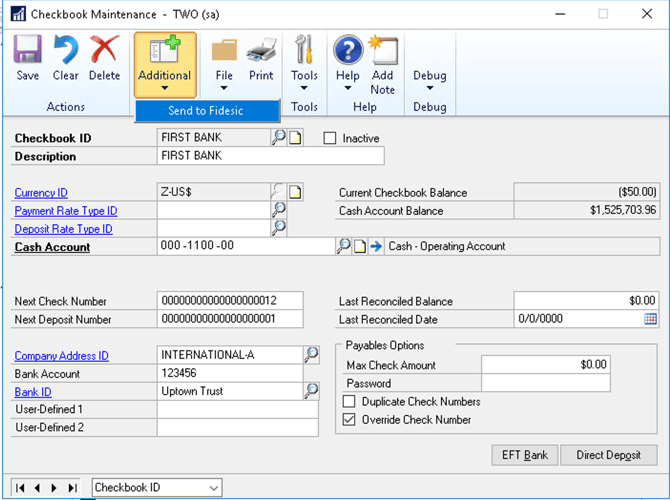The image size is (670, 500).
Task: Open the Checkbook ID sort dropdown
Action: coord(157,488)
